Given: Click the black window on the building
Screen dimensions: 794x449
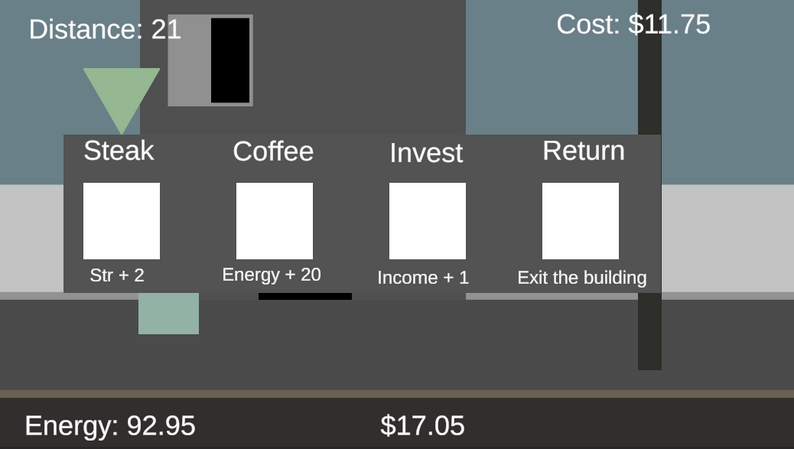Looking at the screenshot, I should 230,60.
